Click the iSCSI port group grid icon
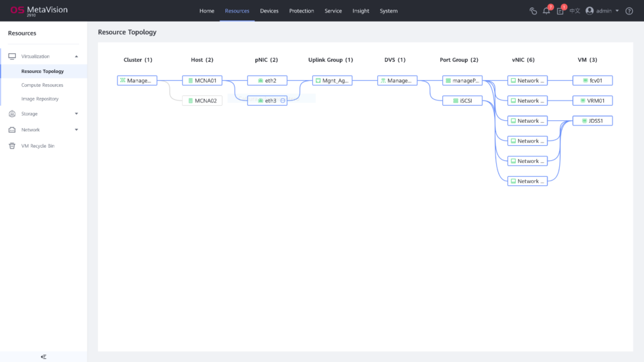The height and width of the screenshot is (362, 644). 455,101
